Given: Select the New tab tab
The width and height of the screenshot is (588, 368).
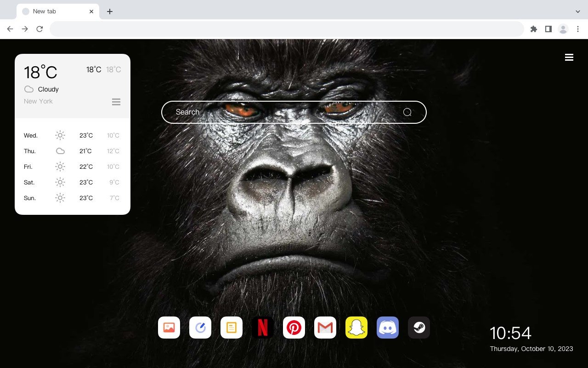Looking at the screenshot, I should click(x=58, y=11).
